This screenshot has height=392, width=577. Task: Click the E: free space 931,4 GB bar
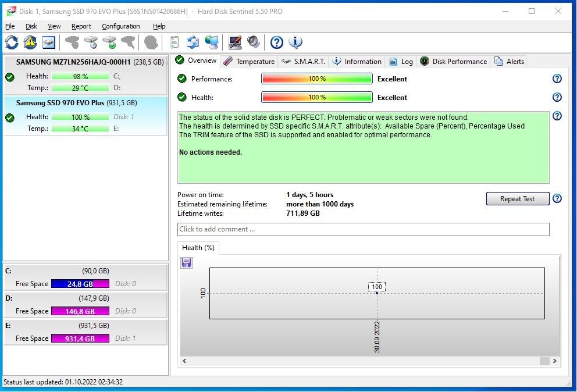[80, 338]
